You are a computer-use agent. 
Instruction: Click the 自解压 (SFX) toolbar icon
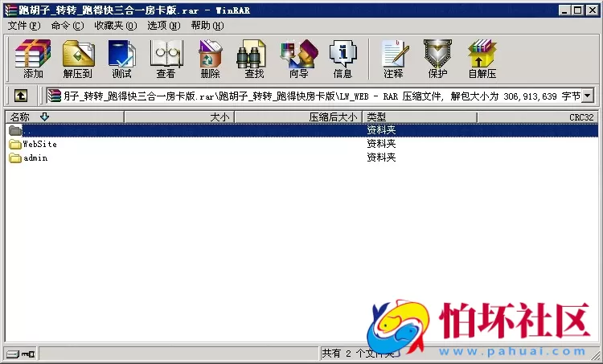482,59
